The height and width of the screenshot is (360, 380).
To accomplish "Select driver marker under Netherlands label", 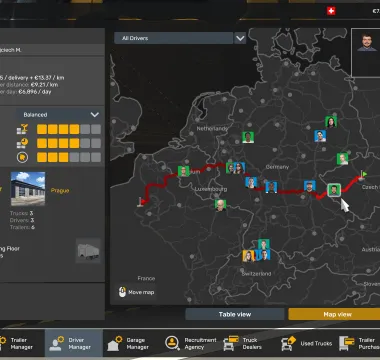I will point(248,137).
